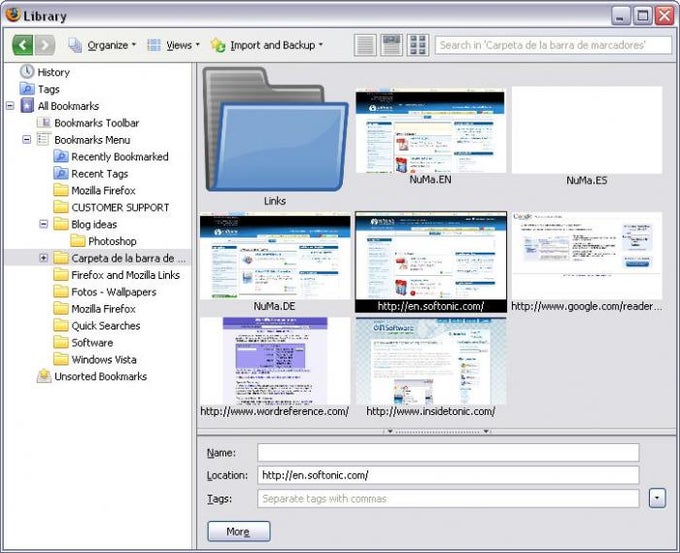This screenshot has width=680, height=553.
Task: Collapse the All Bookmarks tree node
Action: 10,106
